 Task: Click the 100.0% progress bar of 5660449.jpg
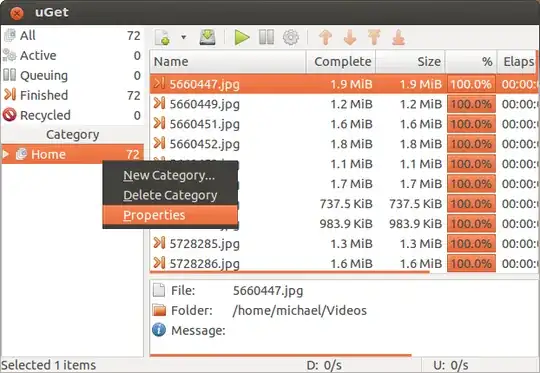coord(471,104)
